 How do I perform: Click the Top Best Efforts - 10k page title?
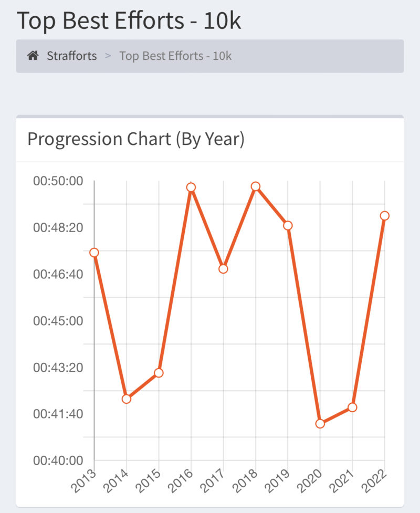(x=129, y=21)
